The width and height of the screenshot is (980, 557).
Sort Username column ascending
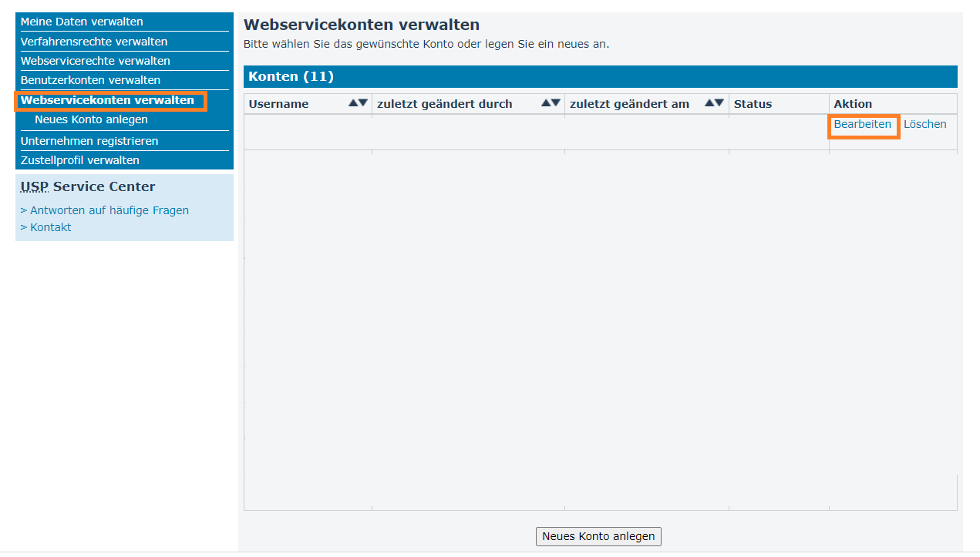(353, 102)
